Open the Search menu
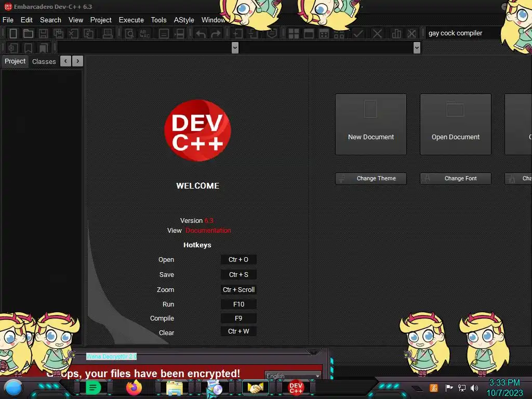Image resolution: width=532 pixels, height=399 pixels. coord(50,20)
